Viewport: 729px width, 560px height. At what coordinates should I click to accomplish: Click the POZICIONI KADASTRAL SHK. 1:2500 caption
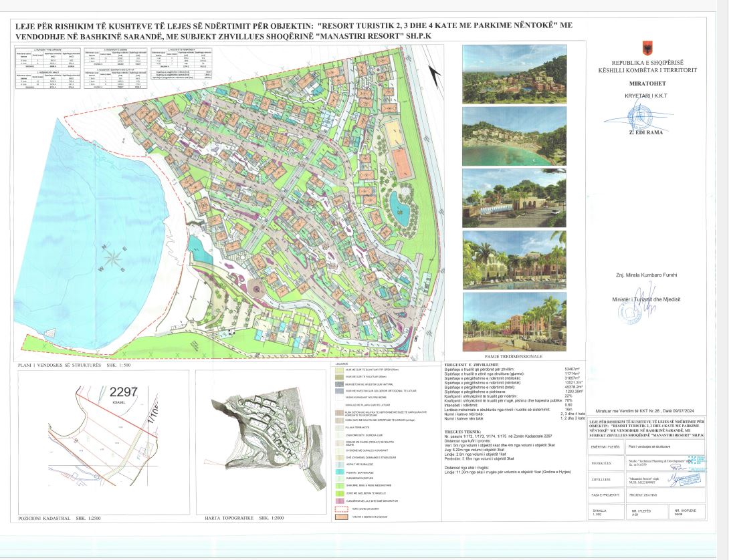click(59, 518)
